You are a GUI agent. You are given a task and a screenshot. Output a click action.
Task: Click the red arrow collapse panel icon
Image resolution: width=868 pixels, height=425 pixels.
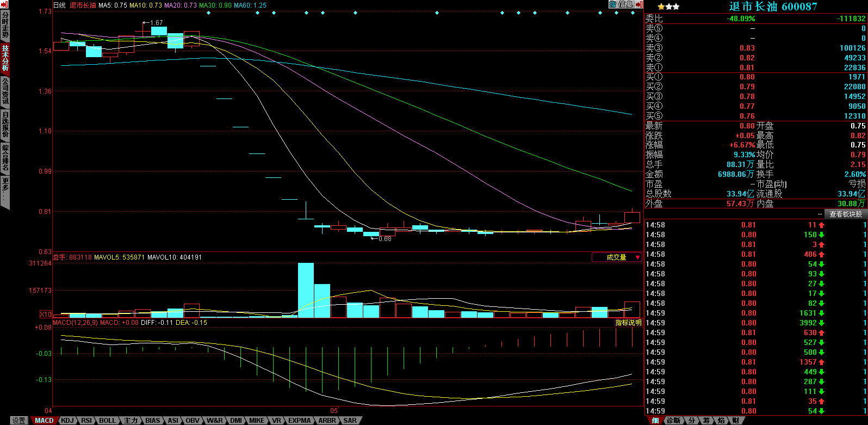(639, 4)
